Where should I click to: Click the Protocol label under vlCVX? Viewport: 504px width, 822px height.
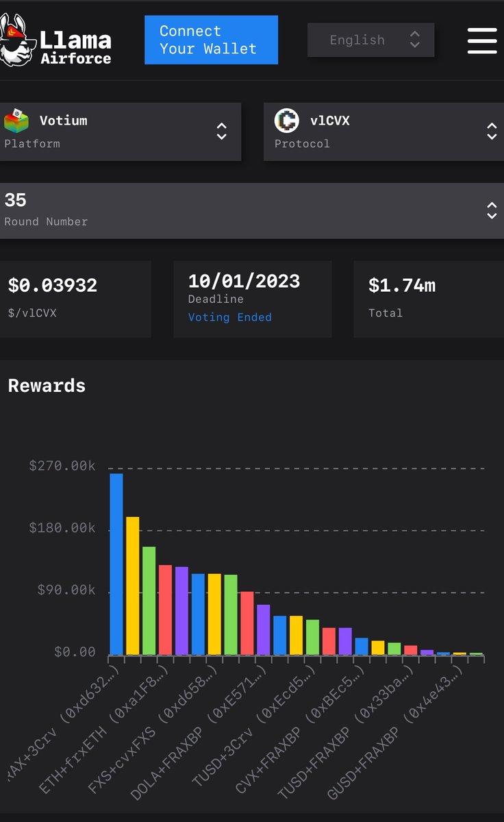click(x=302, y=144)
